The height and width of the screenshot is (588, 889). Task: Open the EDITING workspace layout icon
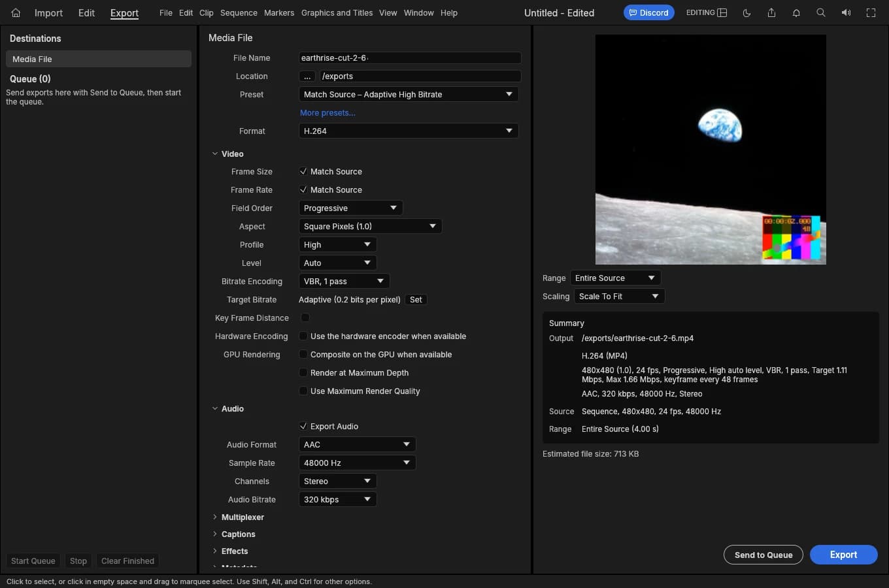tap(722, 12)
